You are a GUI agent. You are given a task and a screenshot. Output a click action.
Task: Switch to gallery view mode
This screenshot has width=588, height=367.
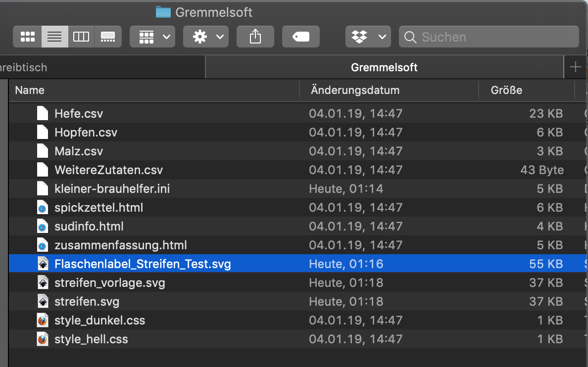click(108, 37)
